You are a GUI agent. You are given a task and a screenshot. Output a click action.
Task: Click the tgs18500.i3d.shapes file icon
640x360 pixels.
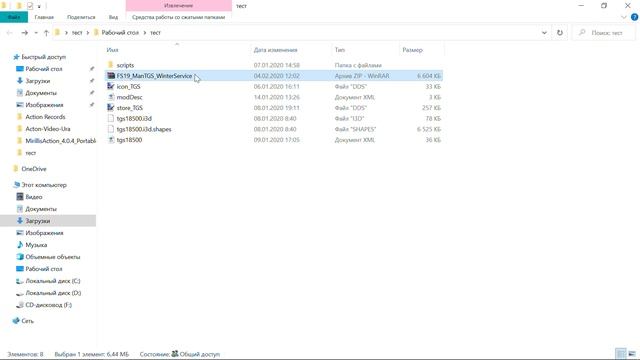[x=110, y=129]
